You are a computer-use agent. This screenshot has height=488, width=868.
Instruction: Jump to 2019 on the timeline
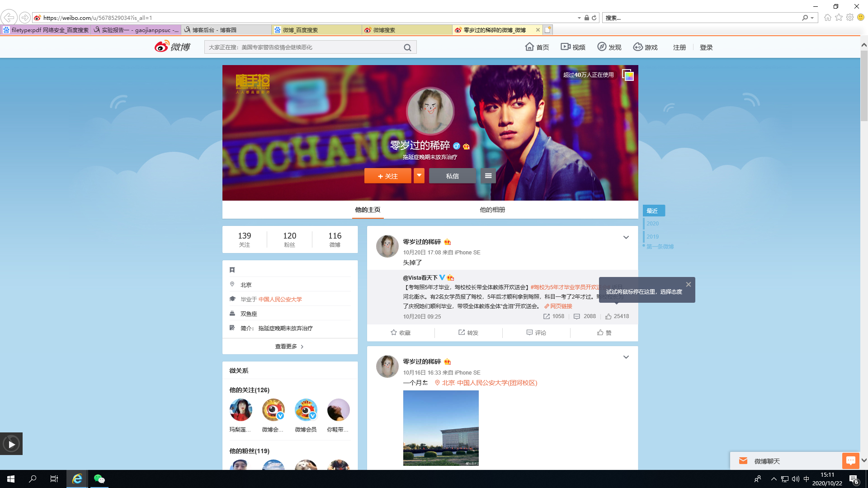click(x=652, y=236)
